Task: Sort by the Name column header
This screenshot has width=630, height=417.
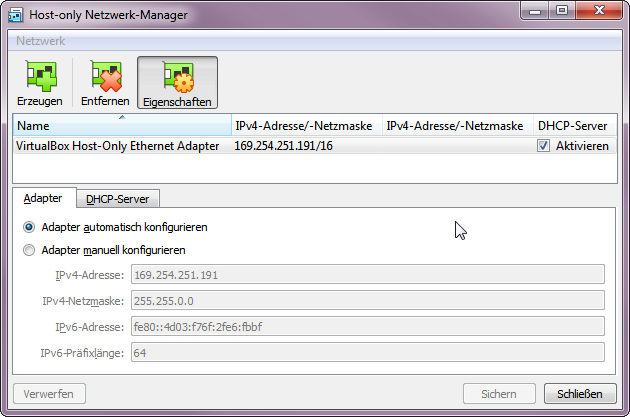Action: pyautogui.click(x=122, y=126)
